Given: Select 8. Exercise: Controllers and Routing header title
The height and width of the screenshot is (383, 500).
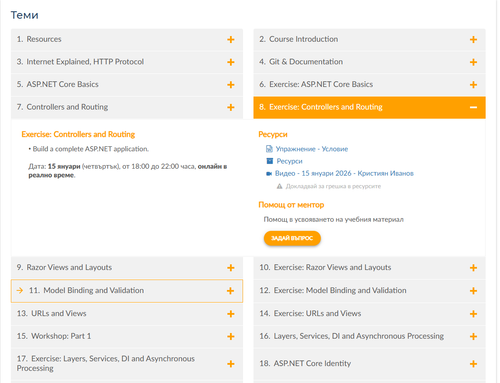Looking at the screenshot, I should pos(321,107).
